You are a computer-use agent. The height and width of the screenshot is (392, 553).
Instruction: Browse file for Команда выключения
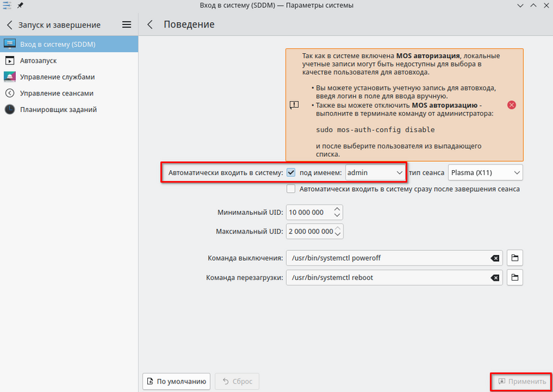click(515, 258)
